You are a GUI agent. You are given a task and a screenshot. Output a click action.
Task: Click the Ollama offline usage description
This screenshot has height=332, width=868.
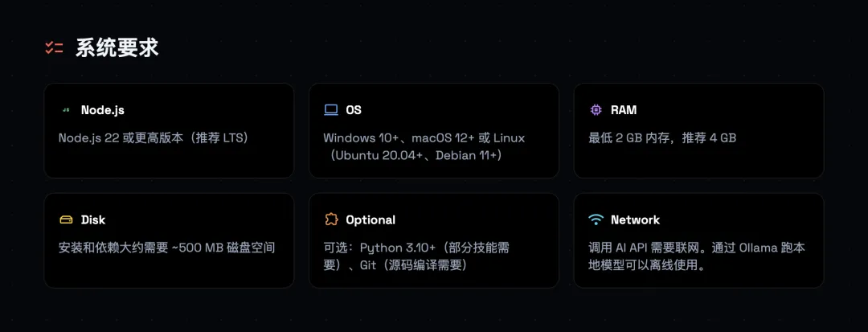pyautogui.click(x=697, y=256)
